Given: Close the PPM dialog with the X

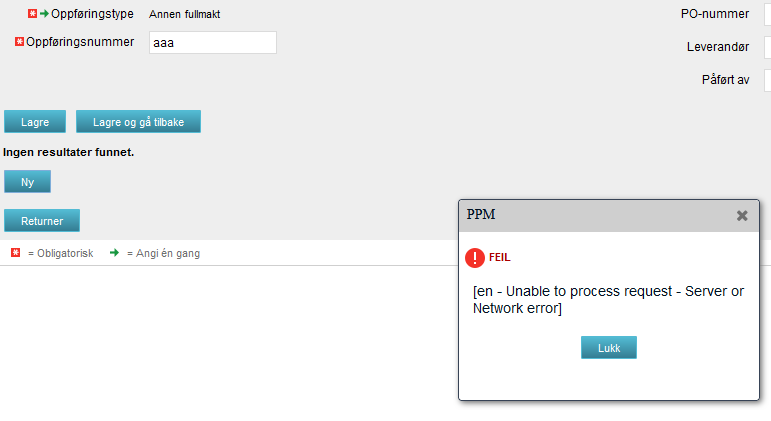Looking at the screenshot, I should pos(742,215).
